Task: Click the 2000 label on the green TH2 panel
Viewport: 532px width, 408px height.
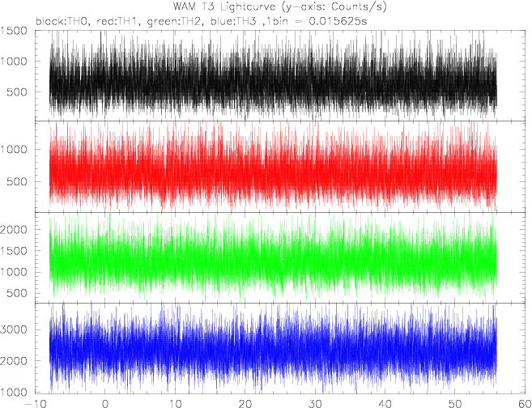Action: pos(14,230)
